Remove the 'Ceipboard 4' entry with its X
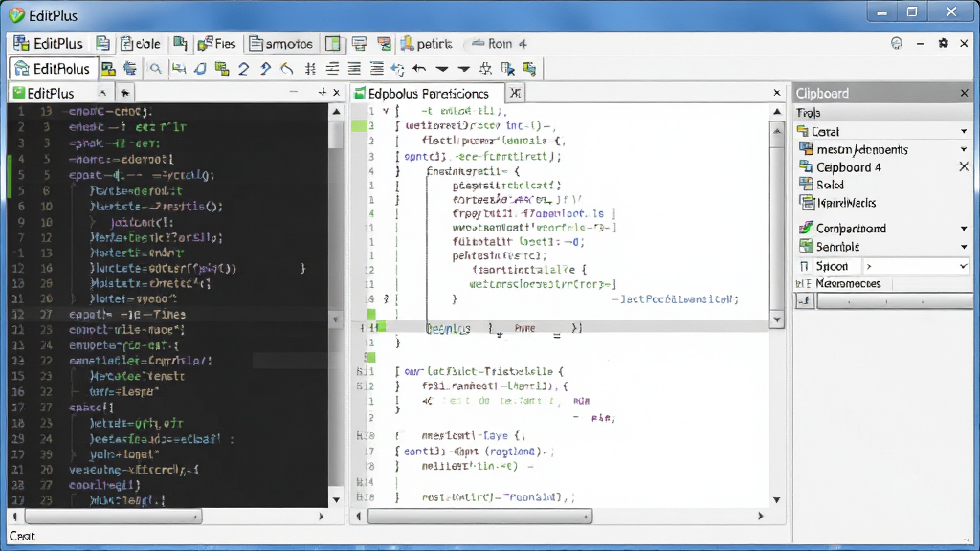This screenshot has width=980, height=551. point(964,166)
